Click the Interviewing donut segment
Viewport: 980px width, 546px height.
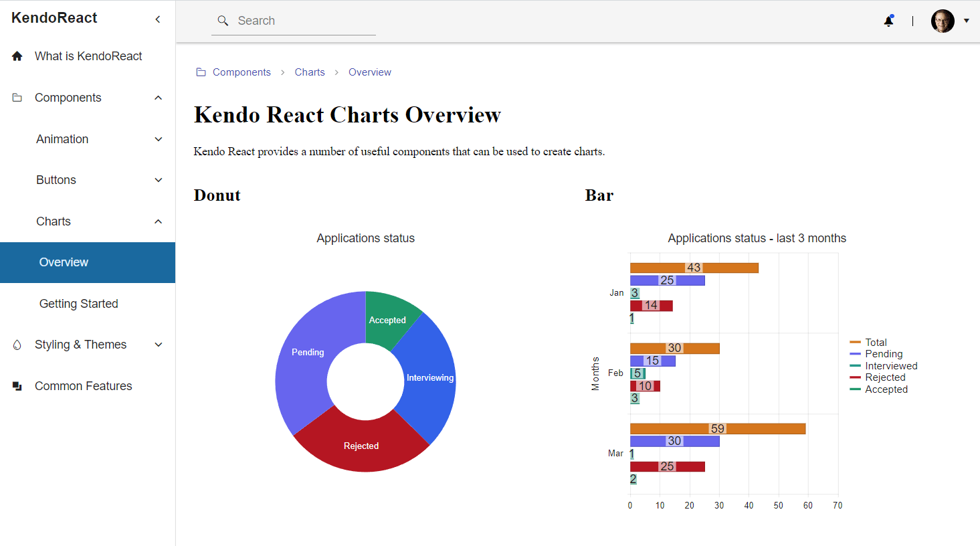click(x=428, y=378)
